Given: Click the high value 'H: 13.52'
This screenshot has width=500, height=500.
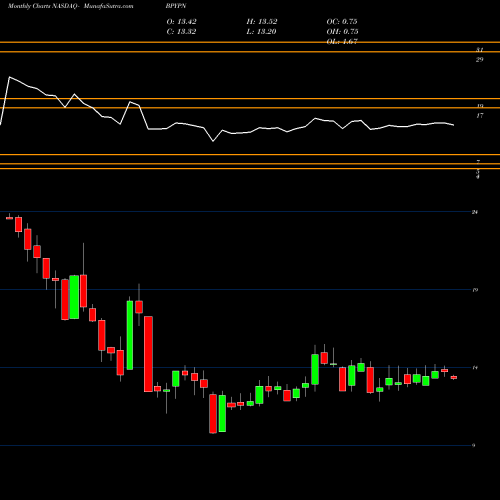Looking at the screenshot, I should tap(262, 22).
